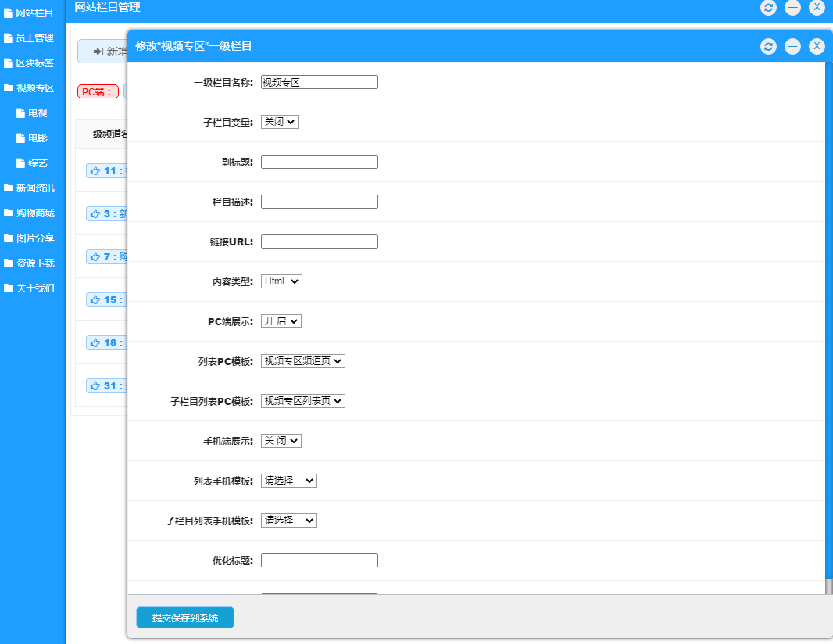Screen dimensions: 833x644
Task: Focus the 副标题 input field
Action: click(x=320, y=162)
